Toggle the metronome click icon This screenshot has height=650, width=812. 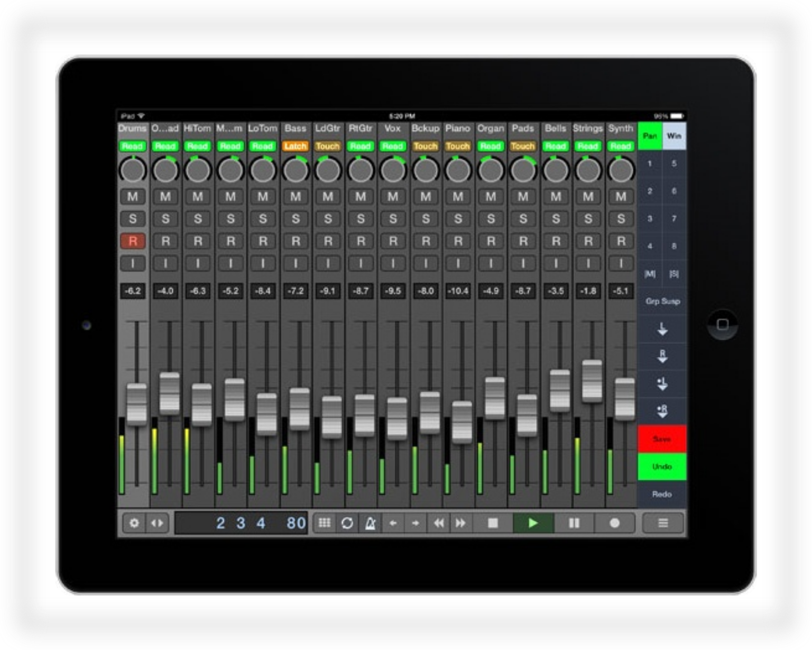370,523
